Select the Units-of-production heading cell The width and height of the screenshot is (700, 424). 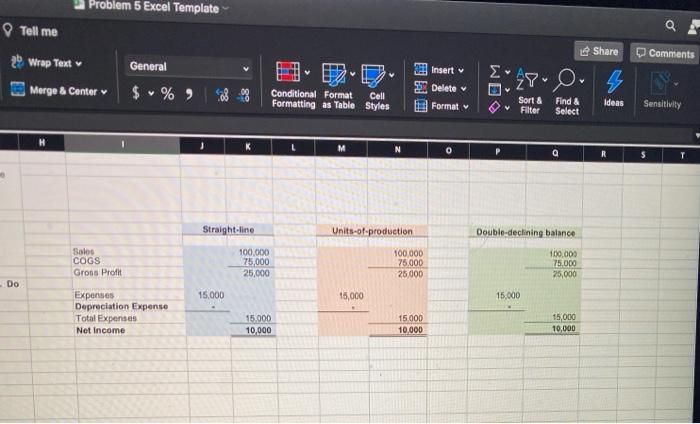pos(372,231)
